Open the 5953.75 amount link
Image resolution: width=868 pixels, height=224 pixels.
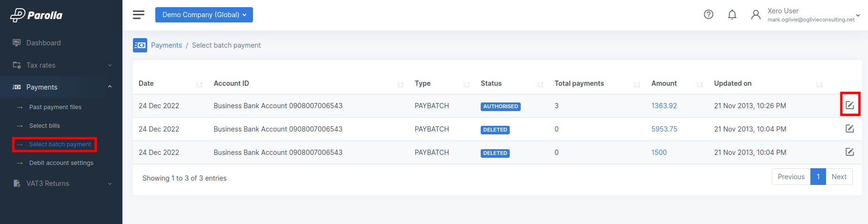(664, 129)
